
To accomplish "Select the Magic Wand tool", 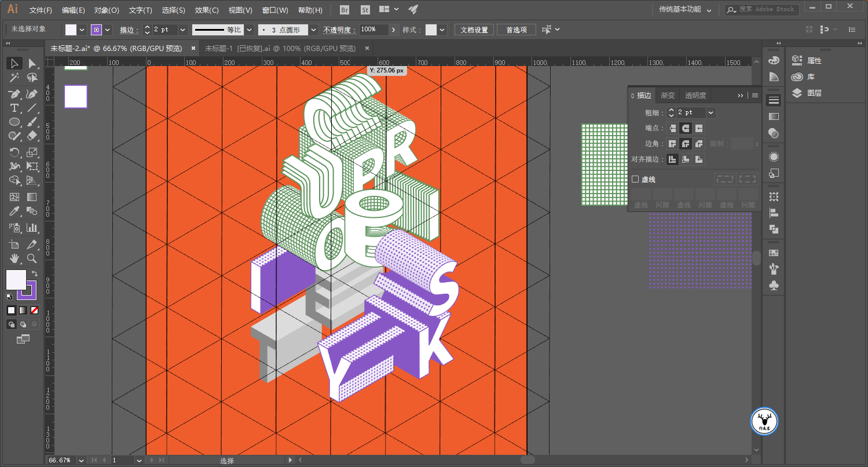I will [x=14, y=78].
